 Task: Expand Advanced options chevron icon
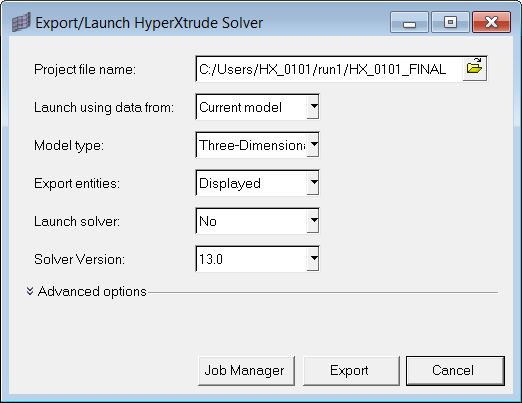tap(30, 291)
